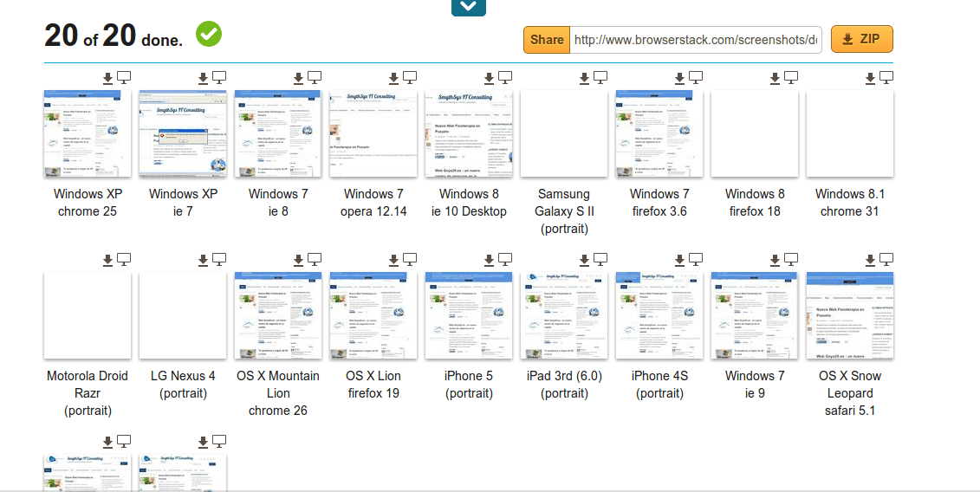The height and width of the screenshot is (492, 980).
Task: Expand the top chevron dropdown panel
Action: [x=468, y=7]
